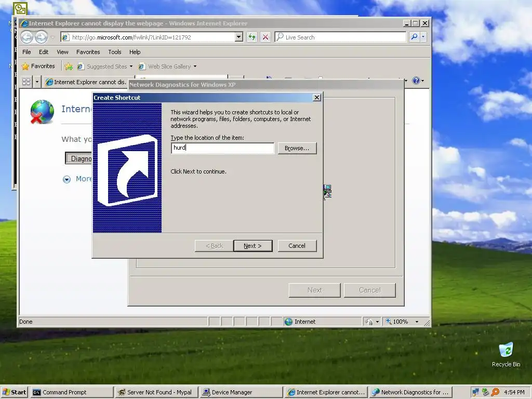This screenshot has width=532, height=399.
Task: Open the Web Slice Gallery dropdown
Action: [x=195, y=66]
